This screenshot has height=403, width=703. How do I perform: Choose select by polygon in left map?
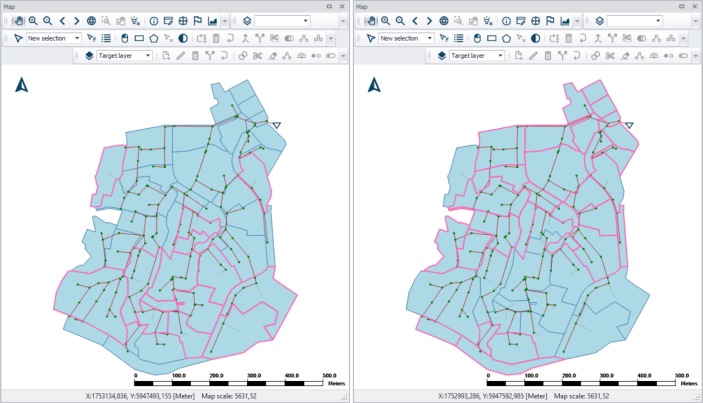154,39
